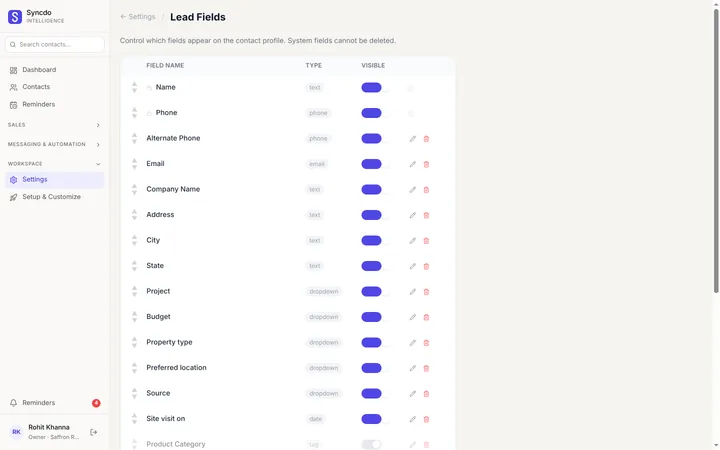720x450 pixels.
Task: Toggle visibility of Alternate Phone field
Action: click(371, 139)
